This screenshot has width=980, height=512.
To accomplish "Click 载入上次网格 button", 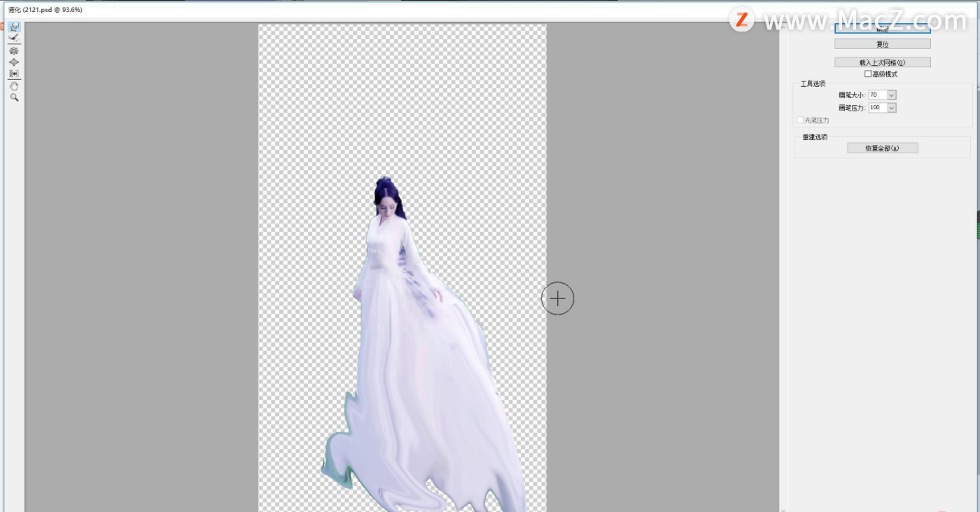I will (882, 62).
